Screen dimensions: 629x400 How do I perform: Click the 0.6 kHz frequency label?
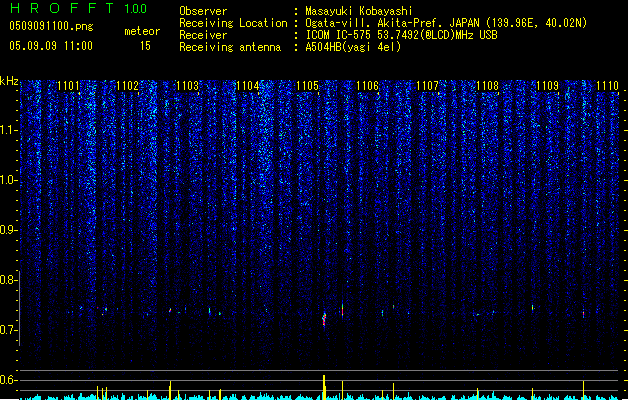click(x=8, y=380)
